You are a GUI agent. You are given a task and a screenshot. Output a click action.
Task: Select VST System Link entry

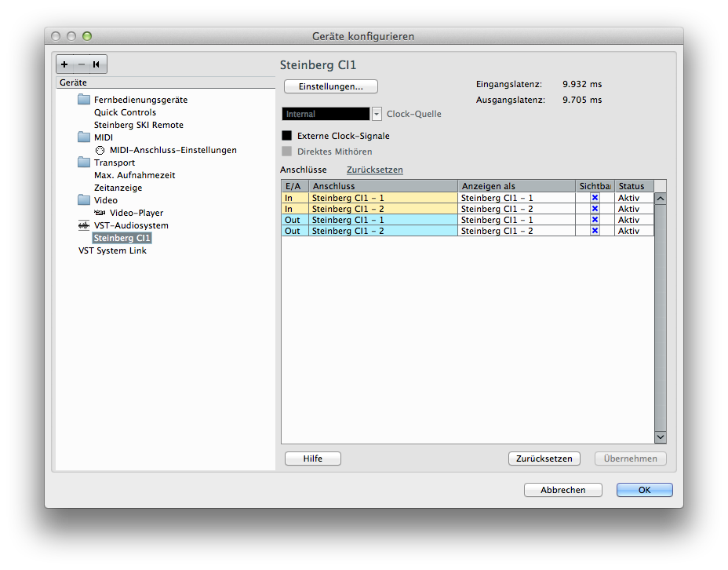click(x=112, y=250)
